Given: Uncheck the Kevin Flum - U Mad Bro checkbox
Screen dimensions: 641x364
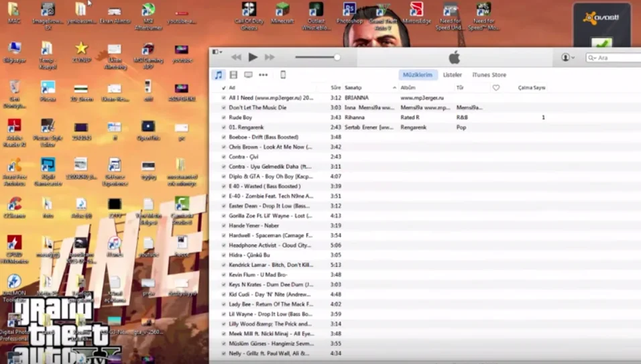Looking at the screenshot, I should click(x=224, y=275).
